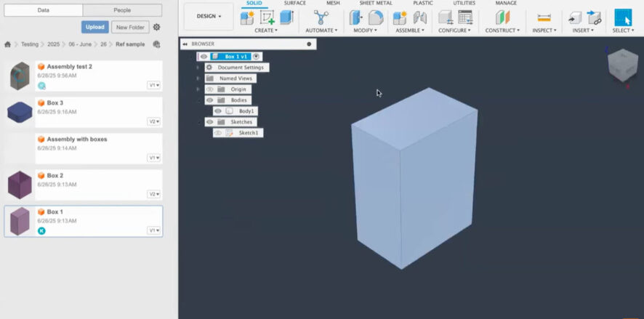Click the Document Settings gear icon
Viewport: 644px width, 319px height.
(x=209, y=68)
